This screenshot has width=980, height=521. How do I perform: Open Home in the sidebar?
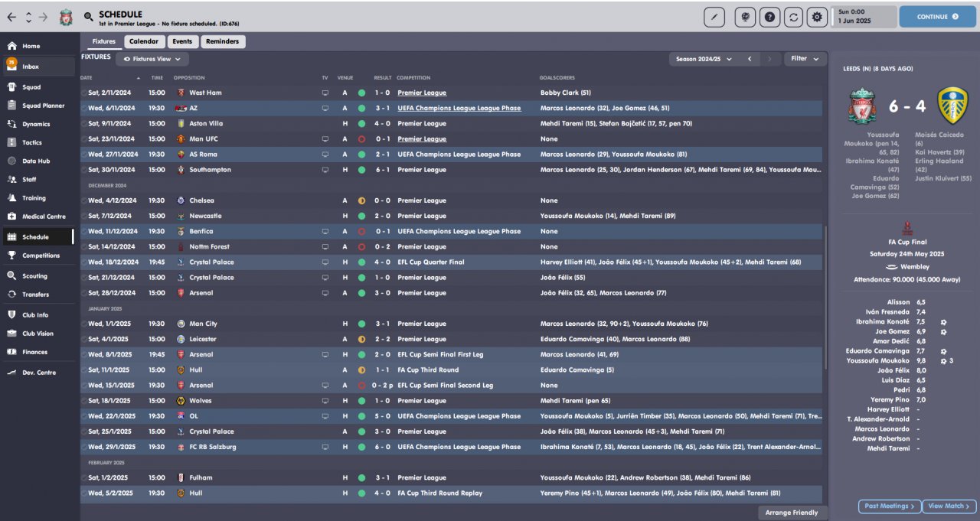pyautogui.click(x=38, y=46)
